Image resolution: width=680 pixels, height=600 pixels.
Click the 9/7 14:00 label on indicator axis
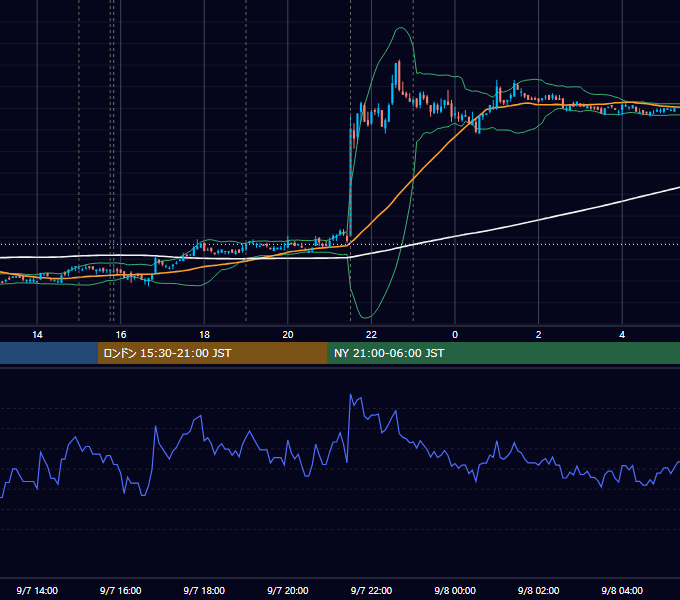(x=37, y=590)
